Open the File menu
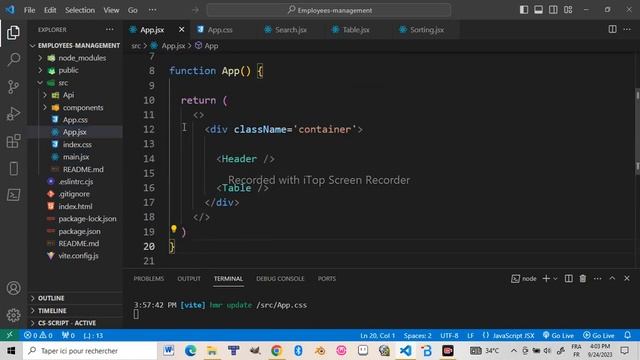This screenshot has width=640, height=360. [29, 10]
